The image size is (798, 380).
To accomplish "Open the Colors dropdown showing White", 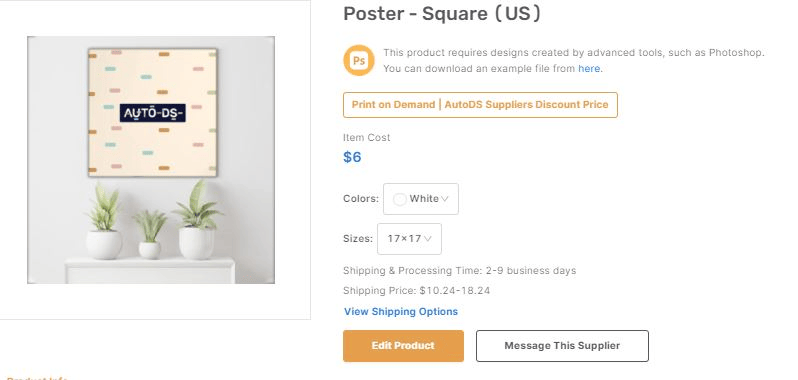I will 420,199.
